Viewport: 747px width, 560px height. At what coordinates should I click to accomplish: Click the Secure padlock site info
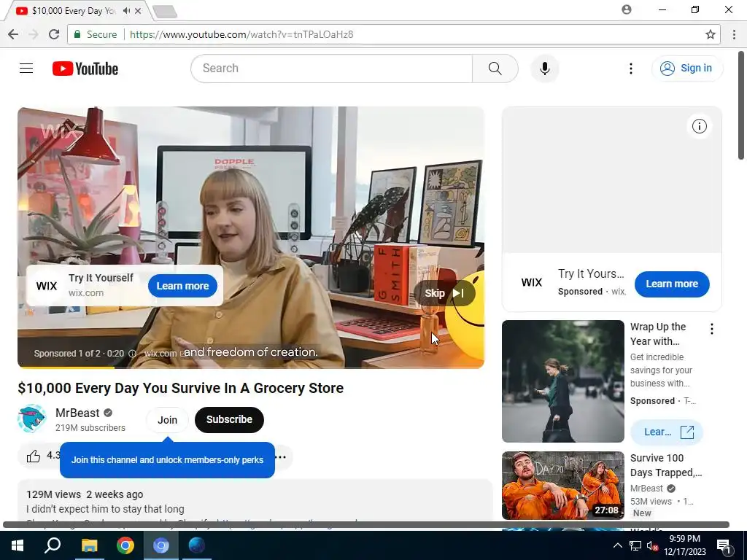pyautogui.click(x=96, y=34)
